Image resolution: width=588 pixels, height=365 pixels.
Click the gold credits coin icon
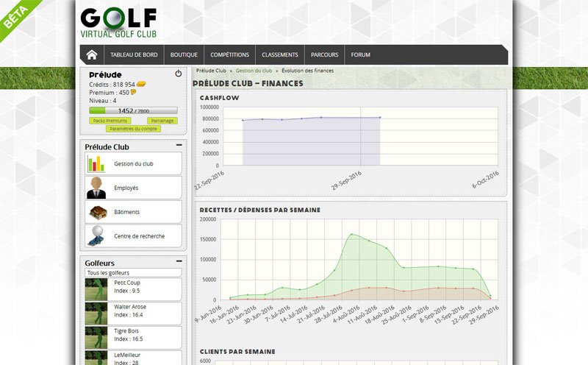[141, 84]
